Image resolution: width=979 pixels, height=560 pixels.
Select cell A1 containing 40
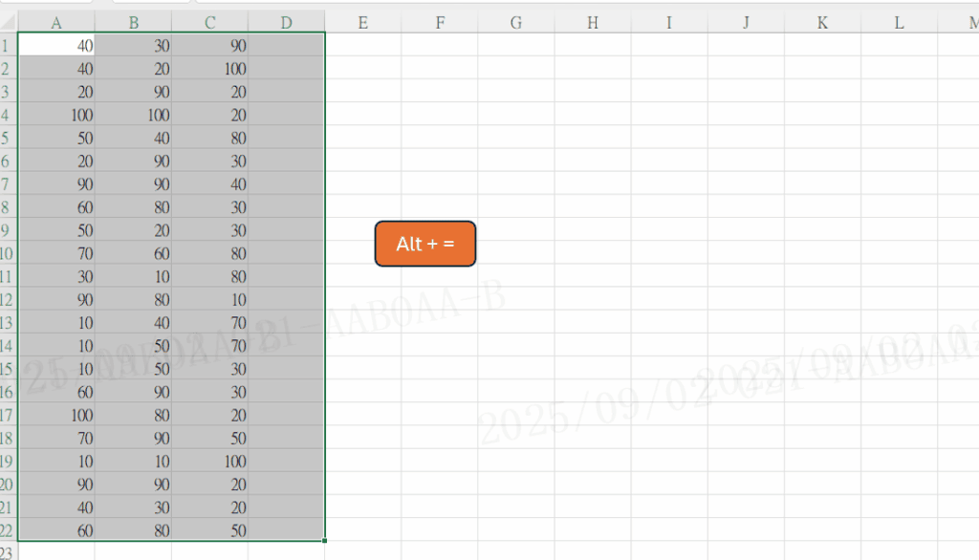pos(56,45)
